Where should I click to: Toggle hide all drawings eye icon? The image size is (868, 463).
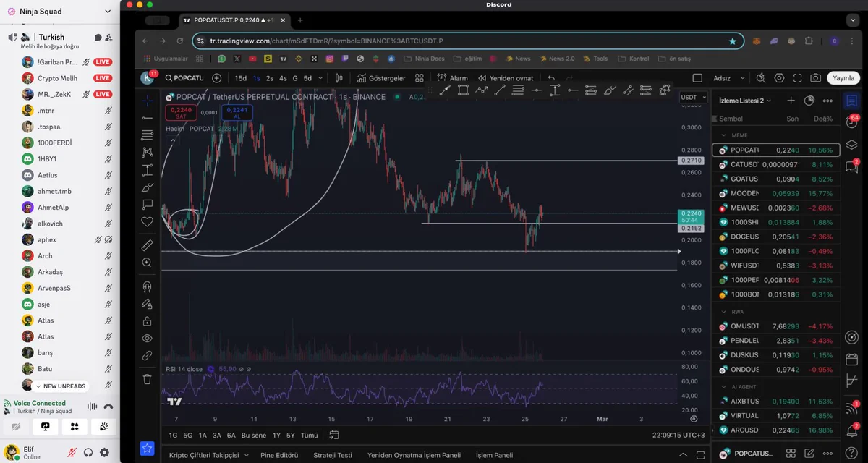[148, 339]
